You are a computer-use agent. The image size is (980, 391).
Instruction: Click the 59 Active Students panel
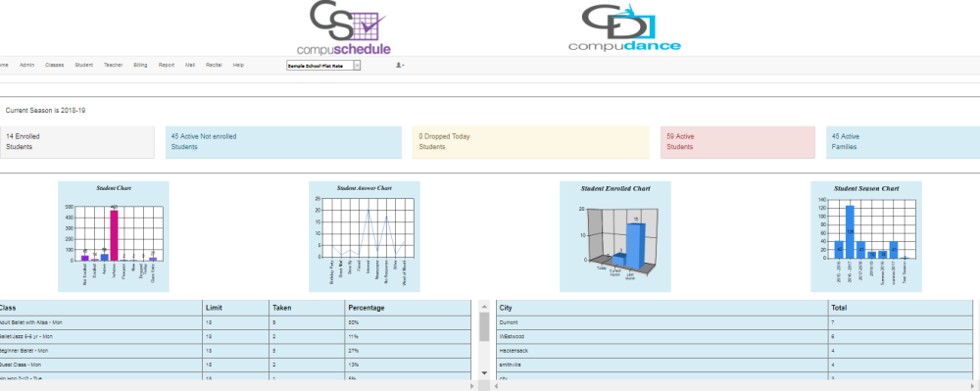[738, 142]
